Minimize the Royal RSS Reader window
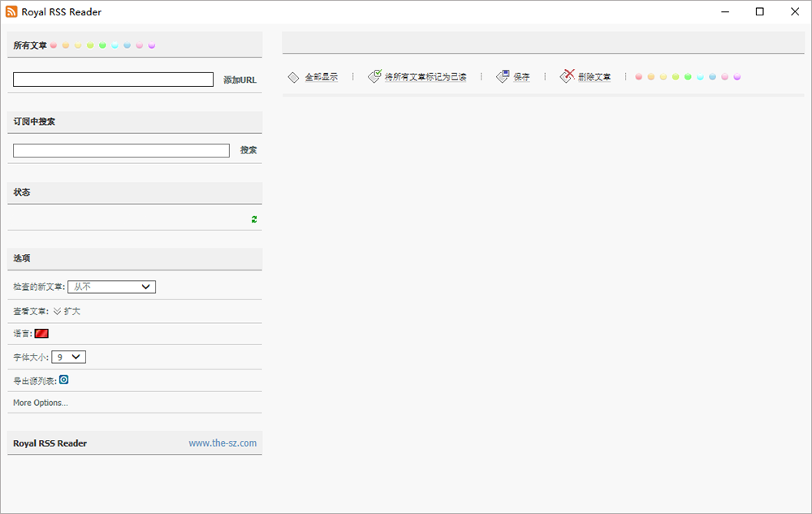 (x=725, y=11)
